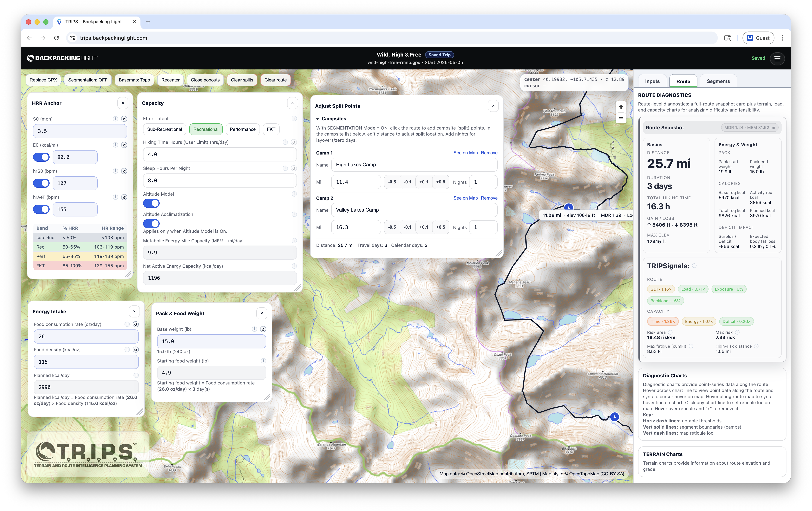Image resolution: width=812 pixels, height=511 pixels.
Task: Toggle the hrS0 (bpm) switch
Action: point(41,183)
